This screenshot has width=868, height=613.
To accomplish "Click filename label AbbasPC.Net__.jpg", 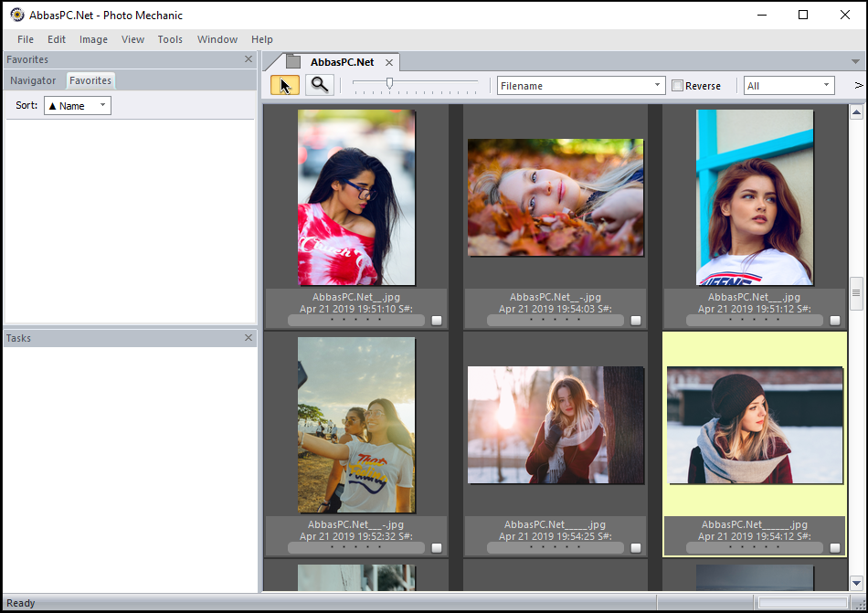I will (x=356, y=297).
